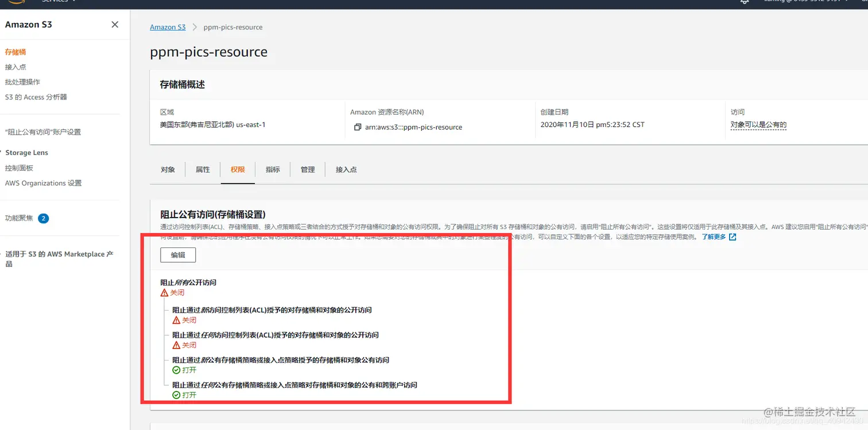The image size is (868, 430).
Task: Select the 权限 tab
Action: click(238, 169)
